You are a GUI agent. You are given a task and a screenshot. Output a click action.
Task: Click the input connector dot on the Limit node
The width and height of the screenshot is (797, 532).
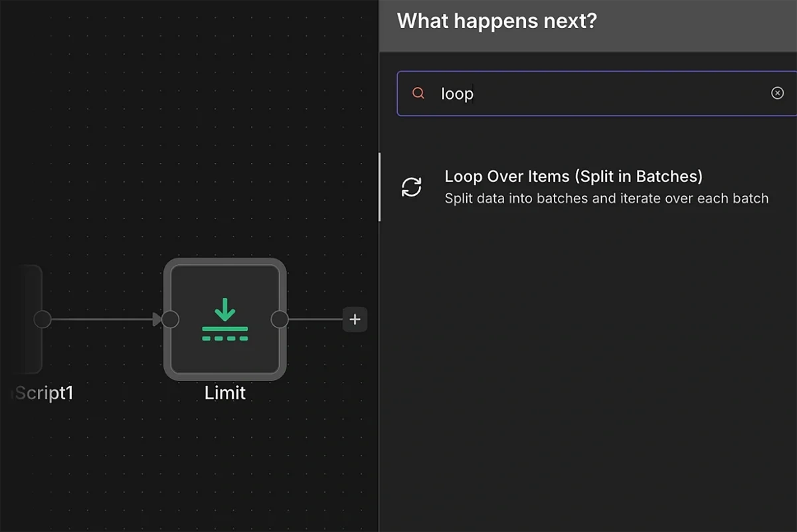coord(169,319)
